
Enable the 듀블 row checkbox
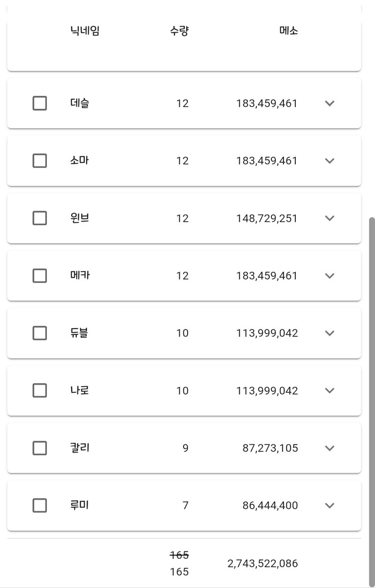[40, 333]
